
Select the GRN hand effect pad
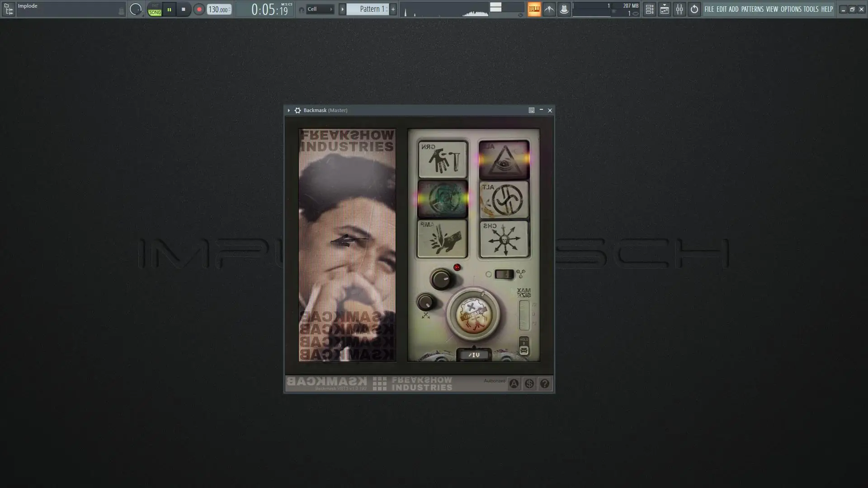pyautogui.click(x=443, y=160)
